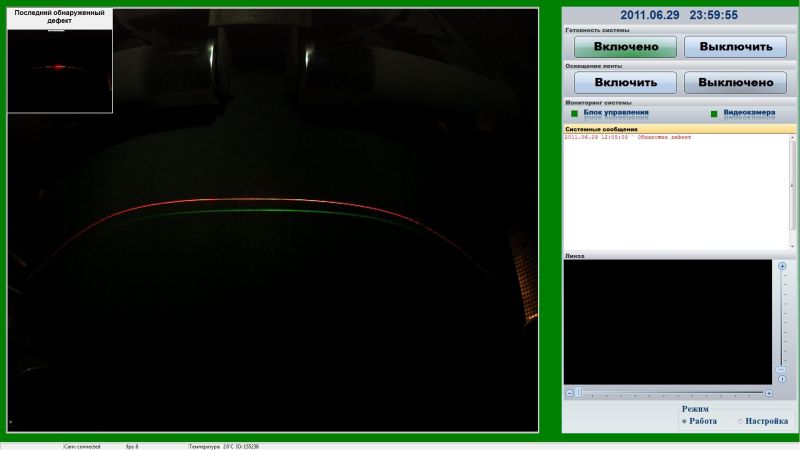Click the black lens preview area
Screen dimensions: 800x450
pos(667,322)
